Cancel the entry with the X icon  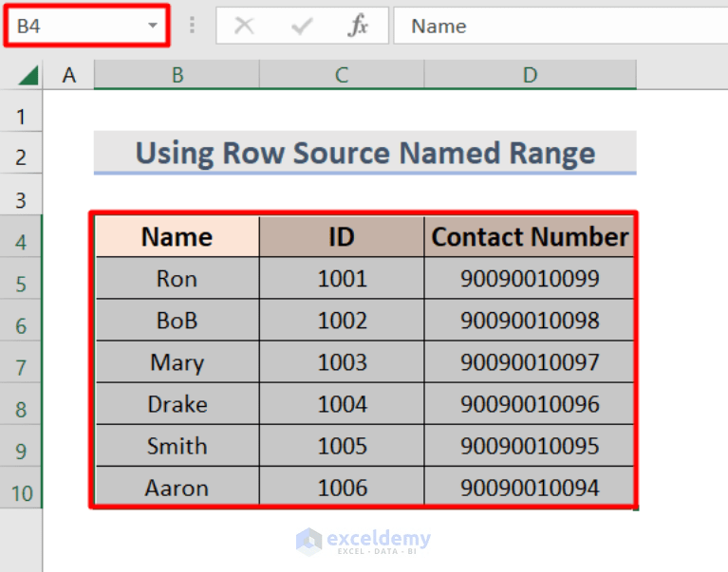(244, 26)
